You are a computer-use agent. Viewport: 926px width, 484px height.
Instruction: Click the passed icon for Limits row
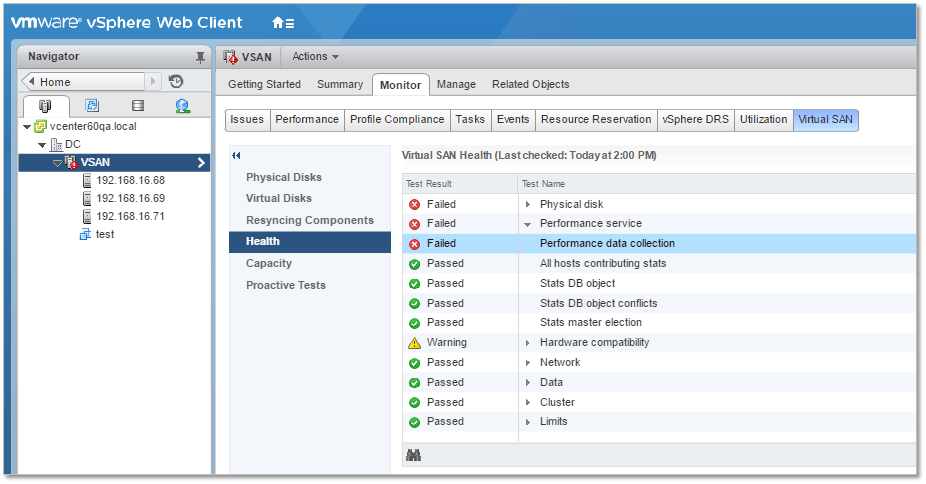click(415, 422)
